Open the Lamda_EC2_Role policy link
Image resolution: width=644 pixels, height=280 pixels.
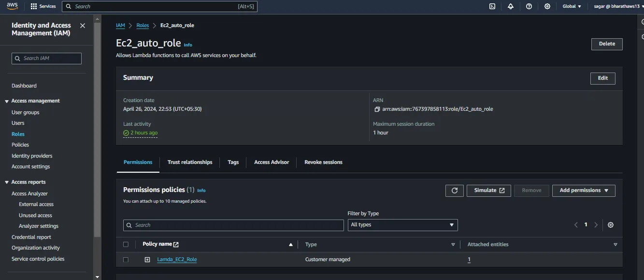click(177, 260)
